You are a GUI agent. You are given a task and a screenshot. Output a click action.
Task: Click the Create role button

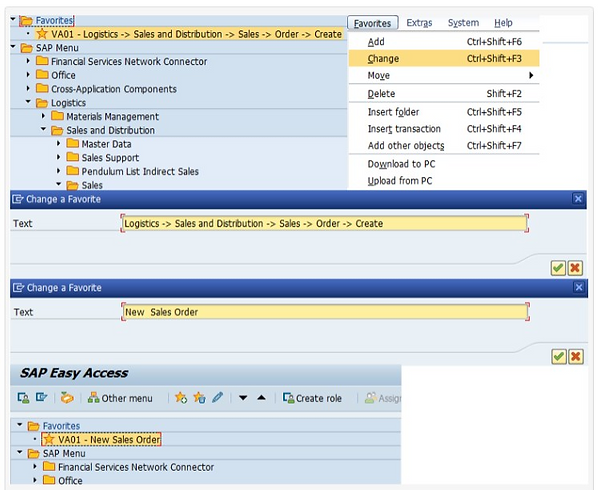pos(312,398)
